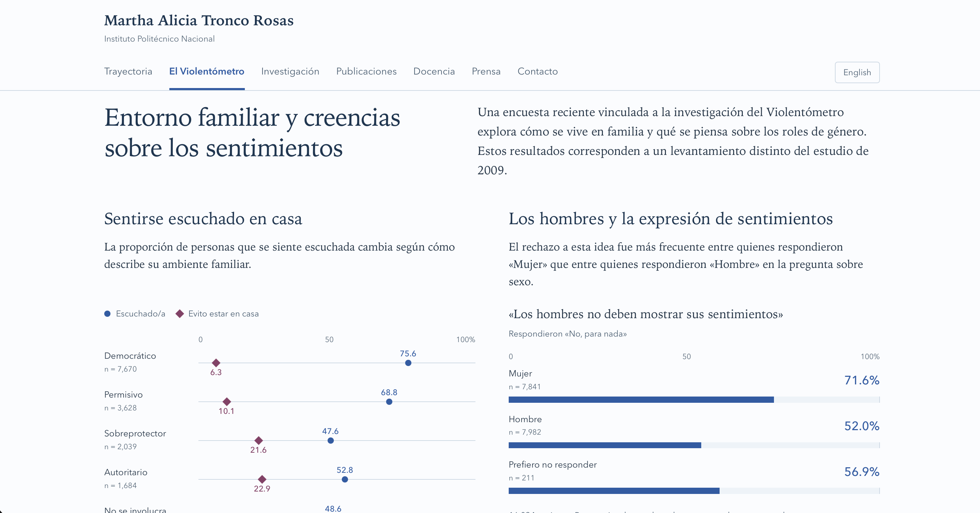The image size is (980, 513).
Task: Click the 'n = 7,841' label under Mujer
Action: pyautogui.click(x=525, y=386)
